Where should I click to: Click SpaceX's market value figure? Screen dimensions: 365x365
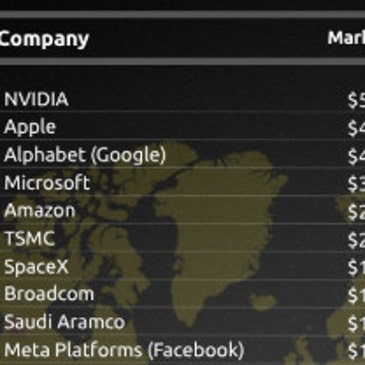click(x=356, y=267)
